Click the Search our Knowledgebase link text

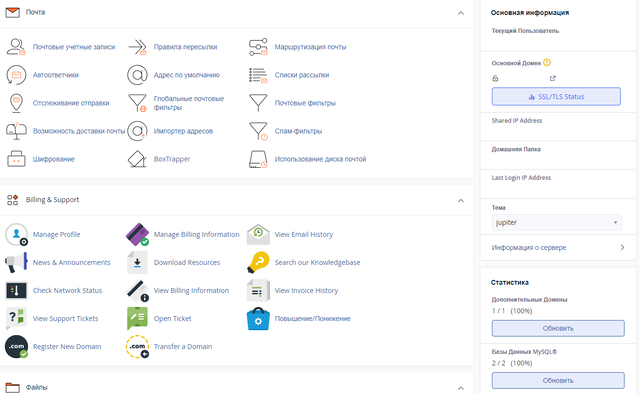coord(317,263)
